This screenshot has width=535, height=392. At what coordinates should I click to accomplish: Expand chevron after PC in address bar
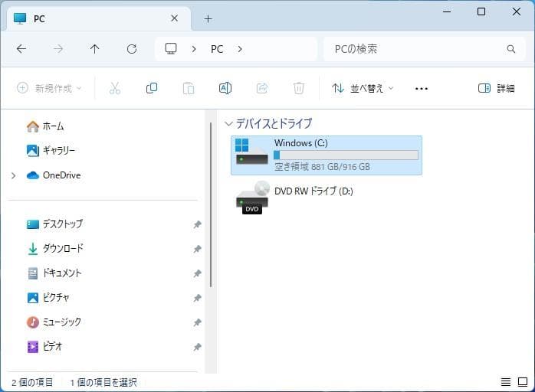240,49
